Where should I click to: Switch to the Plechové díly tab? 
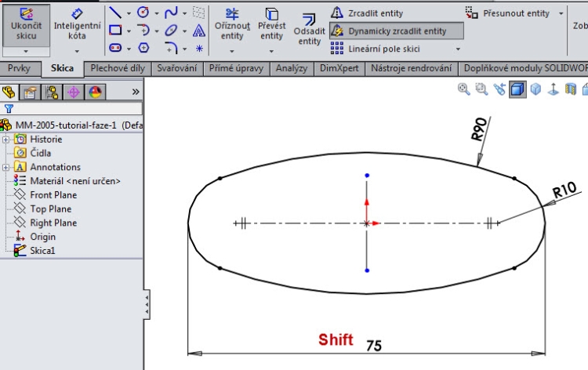pyautogui.click(x=118, y=68)
